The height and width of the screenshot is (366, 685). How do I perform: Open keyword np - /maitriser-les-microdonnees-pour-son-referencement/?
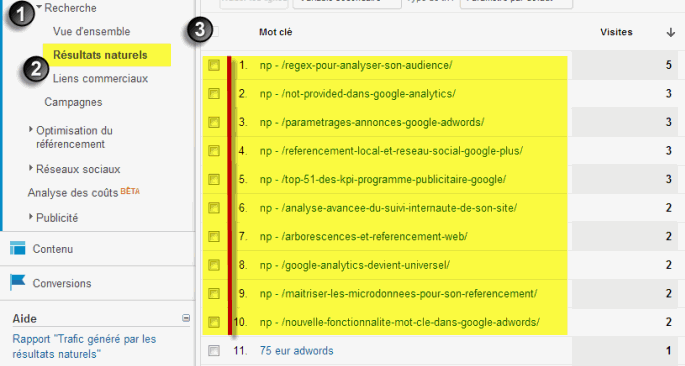pyautogui.click(x=398, y=293)
